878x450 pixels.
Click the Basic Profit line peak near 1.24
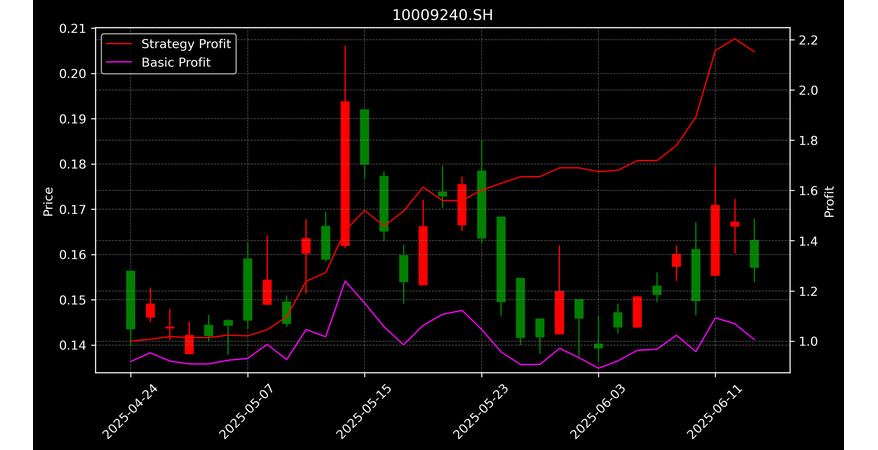[345, 281]
